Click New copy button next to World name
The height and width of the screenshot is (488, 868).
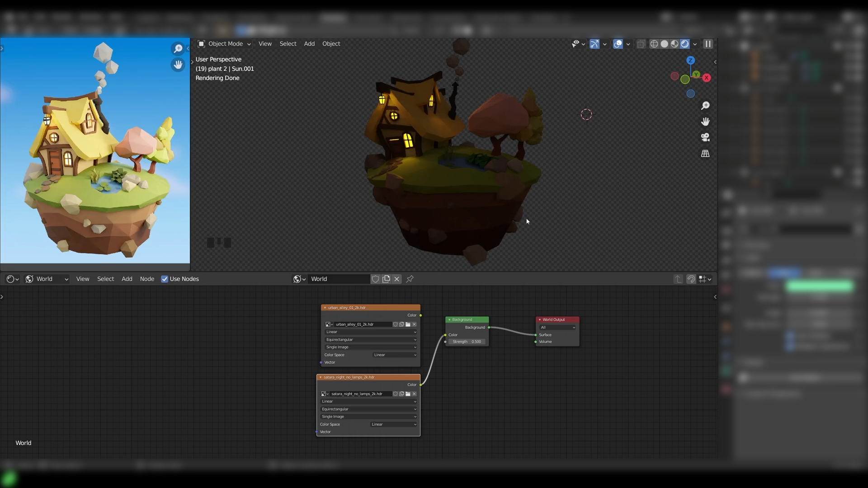[x=386, y=279]
